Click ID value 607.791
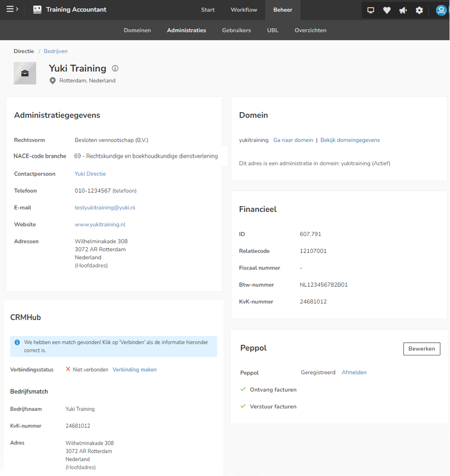Image resolution: width=450 pixels, height=476 pixels. [310, 234]
